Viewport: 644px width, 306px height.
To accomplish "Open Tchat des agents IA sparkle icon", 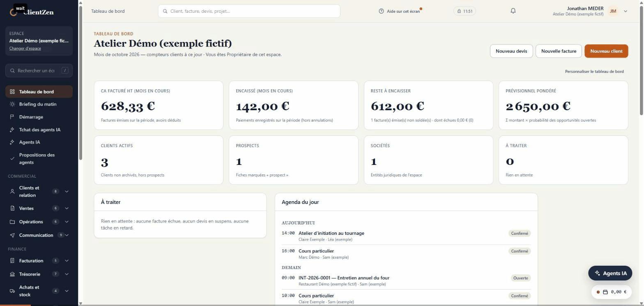I will 12,130.
